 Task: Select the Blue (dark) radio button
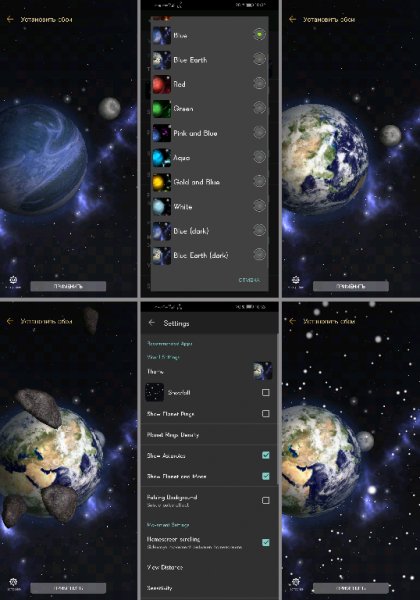tap(259, 230)
